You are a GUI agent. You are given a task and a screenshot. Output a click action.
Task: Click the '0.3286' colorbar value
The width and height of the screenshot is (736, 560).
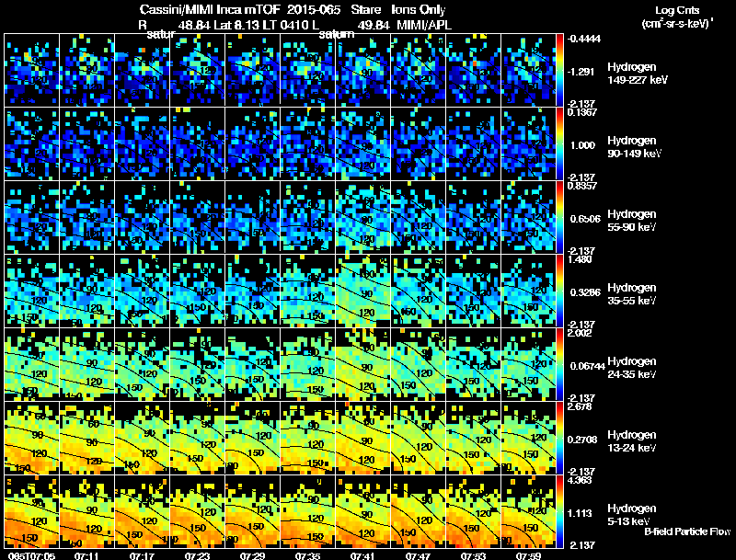(x=585, y=292)
